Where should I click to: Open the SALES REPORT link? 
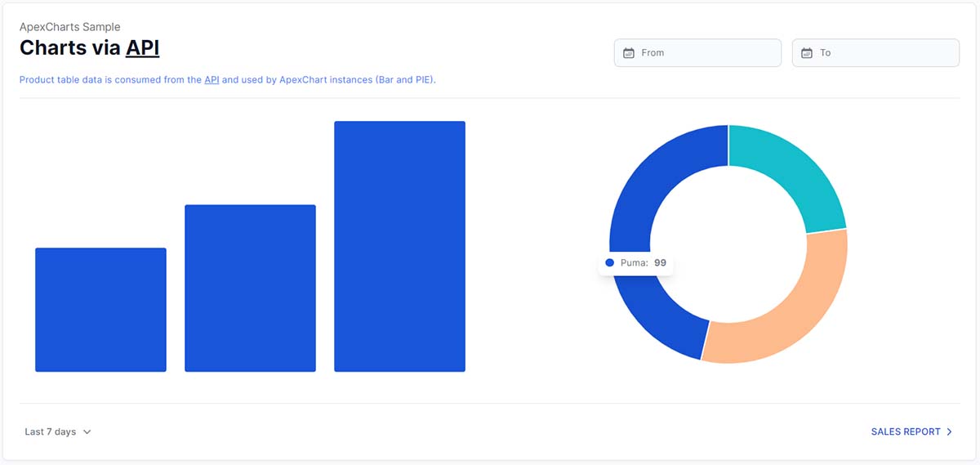(x=906, y=431)
